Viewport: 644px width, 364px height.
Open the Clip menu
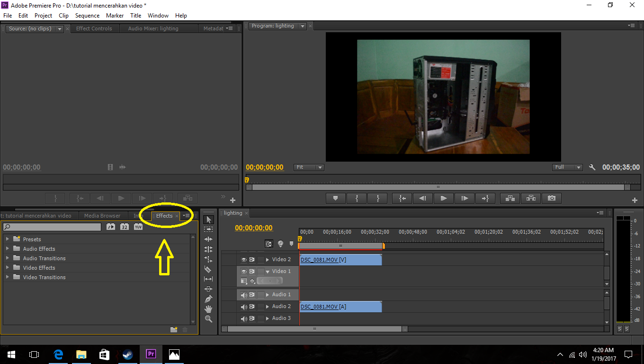coord(63,16)
